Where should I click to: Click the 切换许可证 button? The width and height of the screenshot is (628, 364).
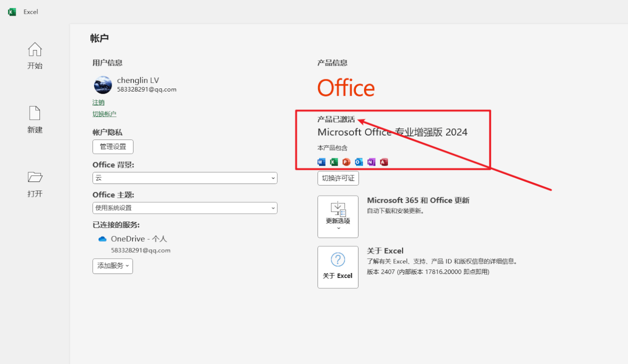coord(338,178)
